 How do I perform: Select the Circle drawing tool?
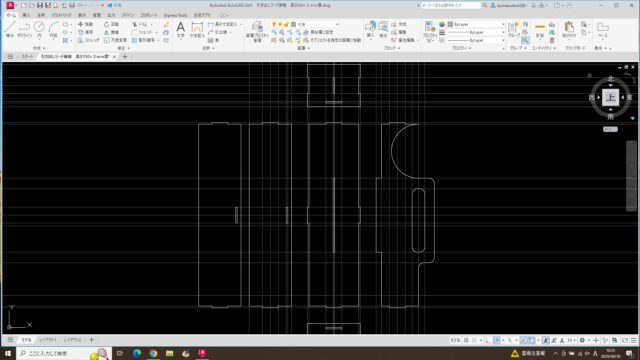39,30
